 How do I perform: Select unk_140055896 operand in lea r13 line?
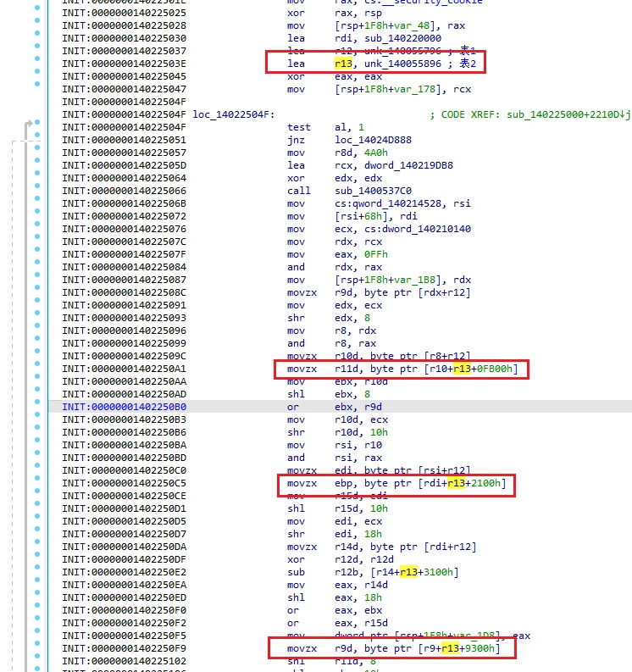click(x=402, y=64)
